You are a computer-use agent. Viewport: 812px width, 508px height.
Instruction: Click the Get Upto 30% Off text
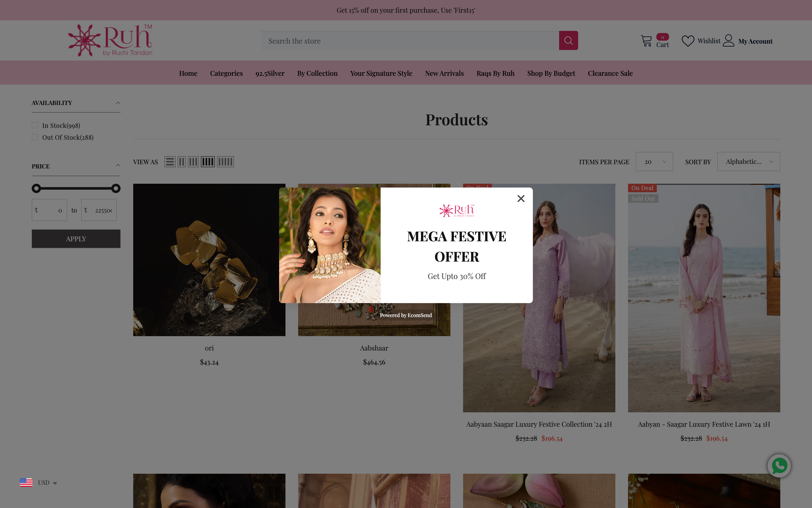pyautogui.click(x=456, y=276)
